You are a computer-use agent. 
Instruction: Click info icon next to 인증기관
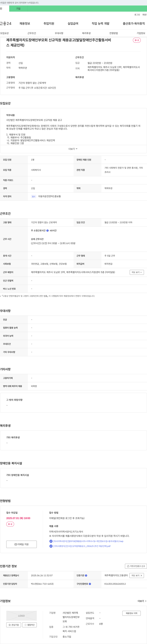click(x=86, y=576)
